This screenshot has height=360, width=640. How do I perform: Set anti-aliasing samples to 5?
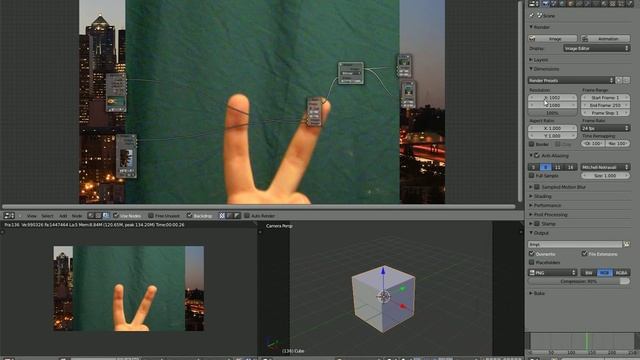[x=533, y=167]
